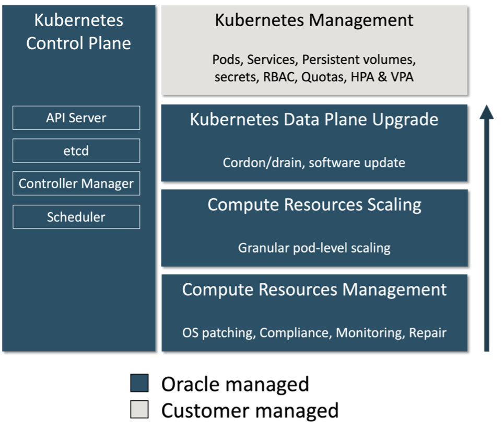Select the Kubernetes Control Plane panel header

[x=78, y=31]
